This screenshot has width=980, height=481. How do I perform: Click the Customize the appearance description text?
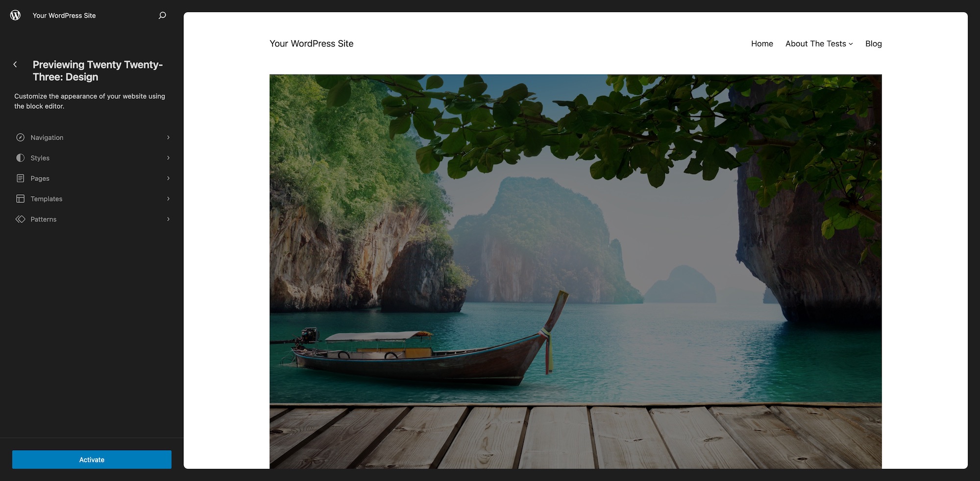click(90, 101)
